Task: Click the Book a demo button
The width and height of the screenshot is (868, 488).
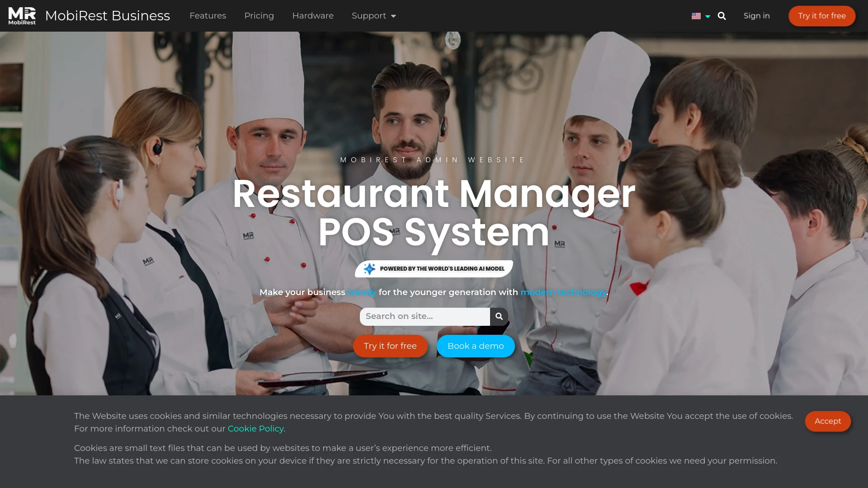Action: point(475,346)
